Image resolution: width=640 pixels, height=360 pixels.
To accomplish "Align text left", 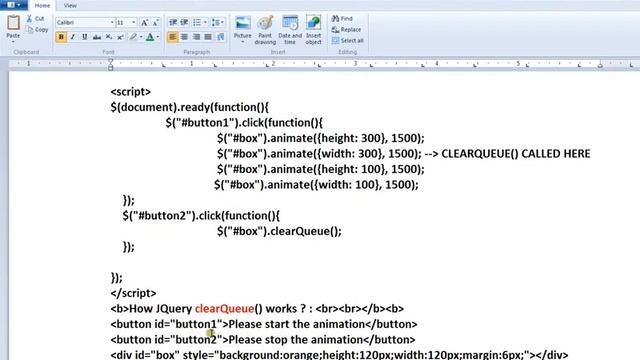I will pos(173,37).
